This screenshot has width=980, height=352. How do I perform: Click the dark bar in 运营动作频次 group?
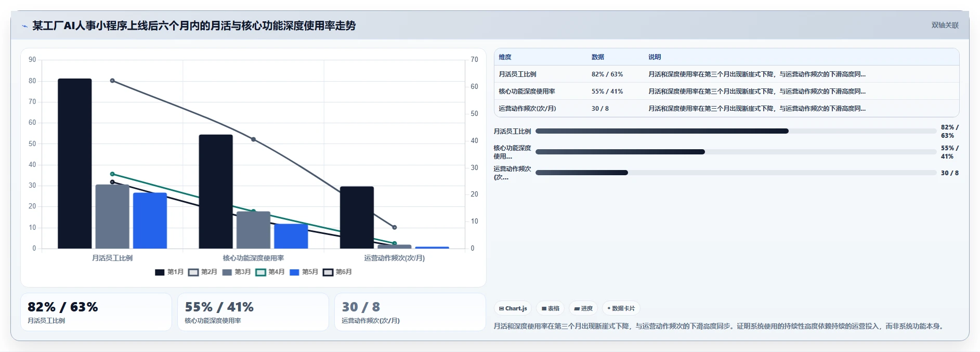click(357, 217)
